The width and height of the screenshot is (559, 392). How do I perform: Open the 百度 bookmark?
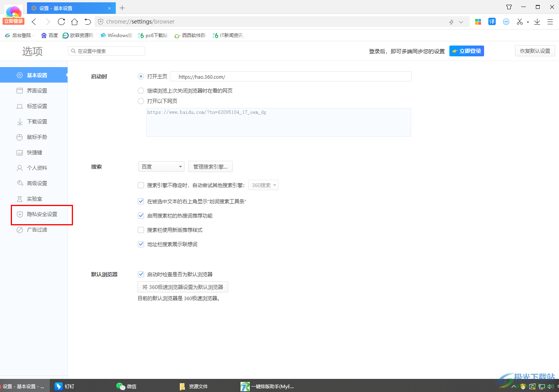[x=49, y=35]
